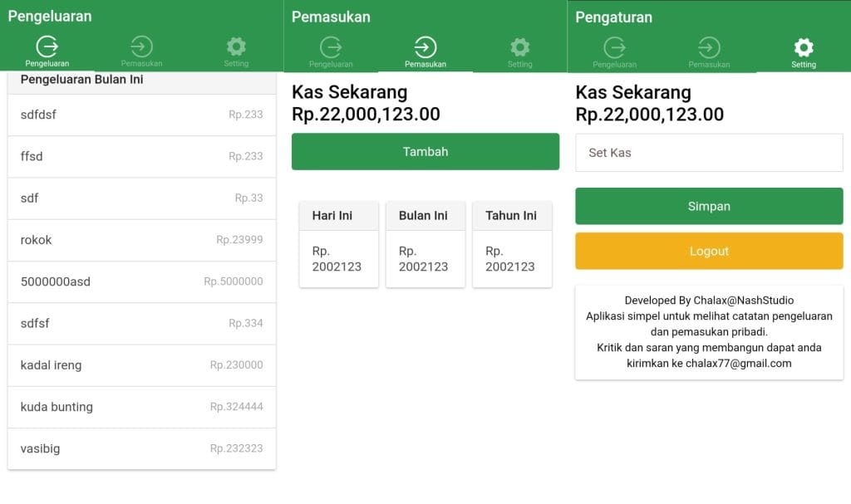Viewport: 851px width, 504px height.
Task: Select the kadal ireng expense row
Action: tap(141, 365)
